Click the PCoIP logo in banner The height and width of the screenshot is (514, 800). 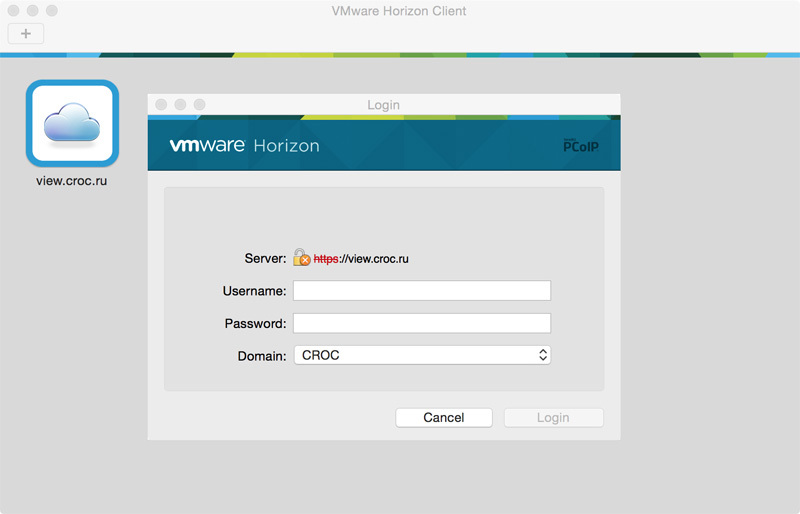[581, 145]
